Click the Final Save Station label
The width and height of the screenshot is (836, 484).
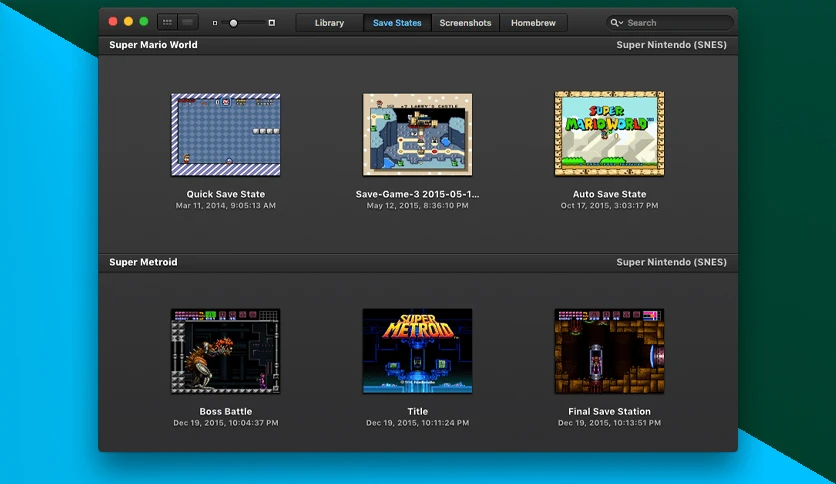point(609,412)
